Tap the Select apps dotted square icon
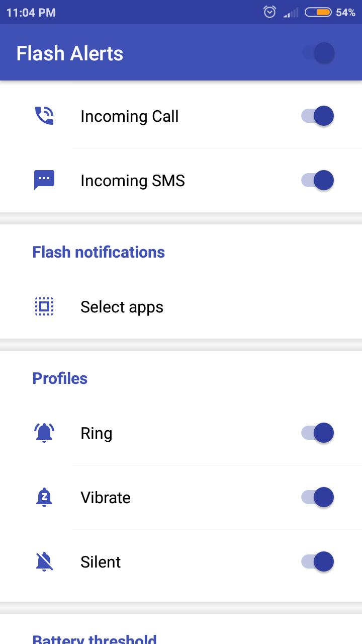Viewport: 362px width, 644px height. [44, 306]
